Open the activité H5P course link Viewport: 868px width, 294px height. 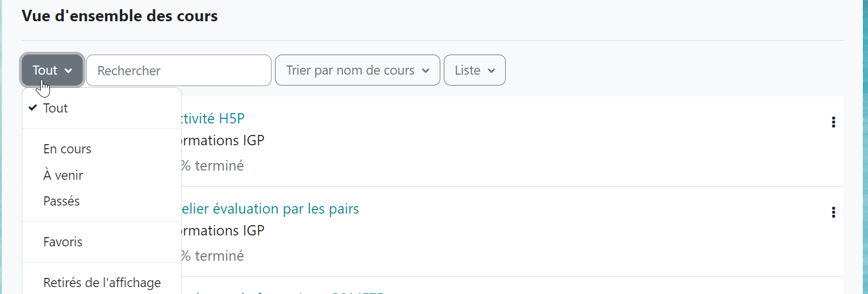coord(214,119)
